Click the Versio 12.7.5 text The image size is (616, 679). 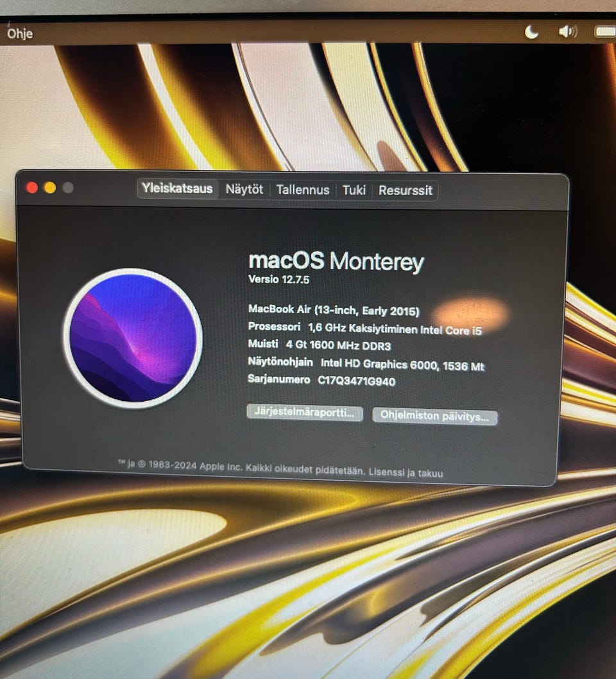278,279
